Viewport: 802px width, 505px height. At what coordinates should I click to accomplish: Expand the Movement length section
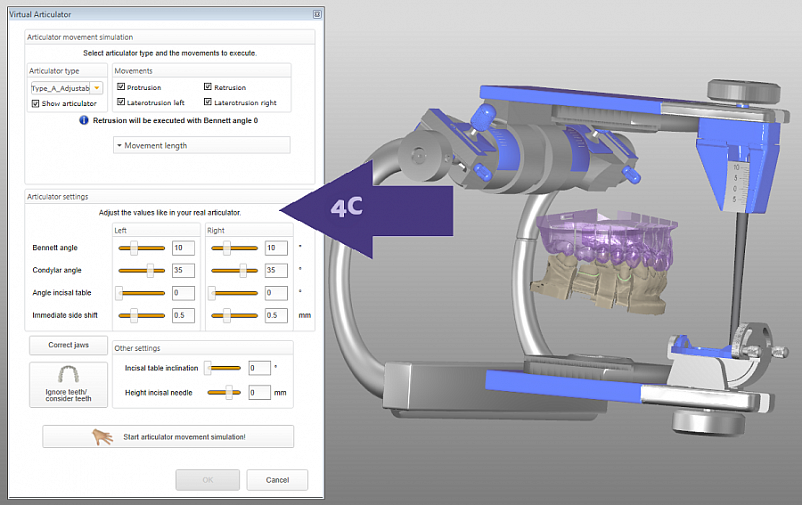point(202,145)
